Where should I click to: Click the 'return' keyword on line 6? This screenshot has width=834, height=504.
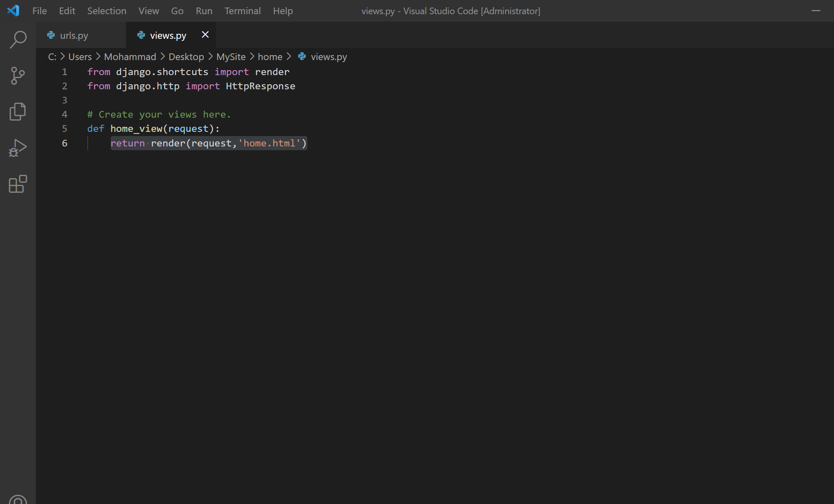point(127,143)
